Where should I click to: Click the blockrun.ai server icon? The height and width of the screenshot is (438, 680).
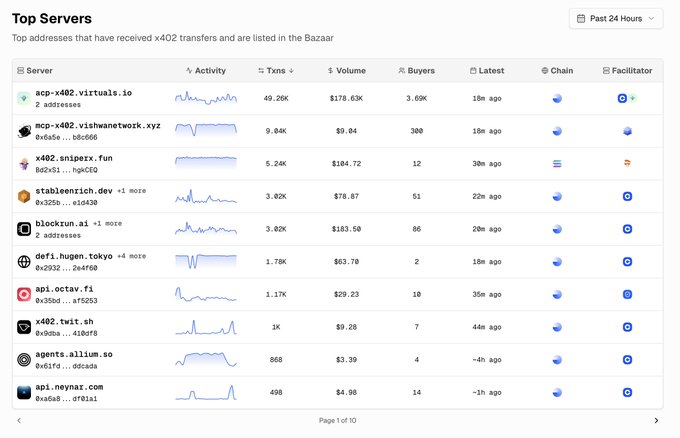24,229
